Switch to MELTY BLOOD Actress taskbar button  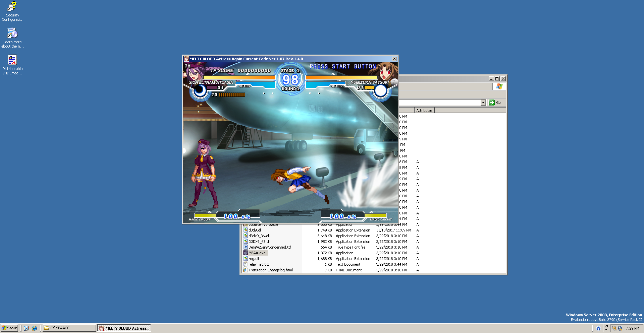(x=124, y=328)
